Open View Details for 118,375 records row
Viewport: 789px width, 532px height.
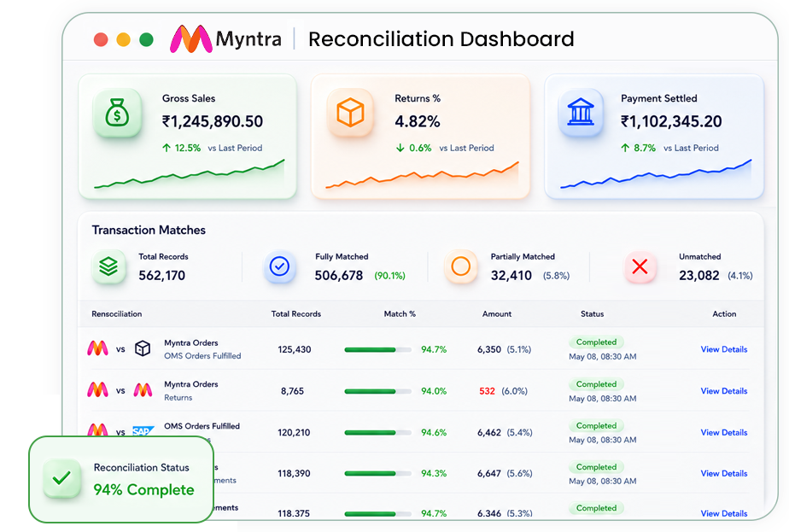[723, 513]
